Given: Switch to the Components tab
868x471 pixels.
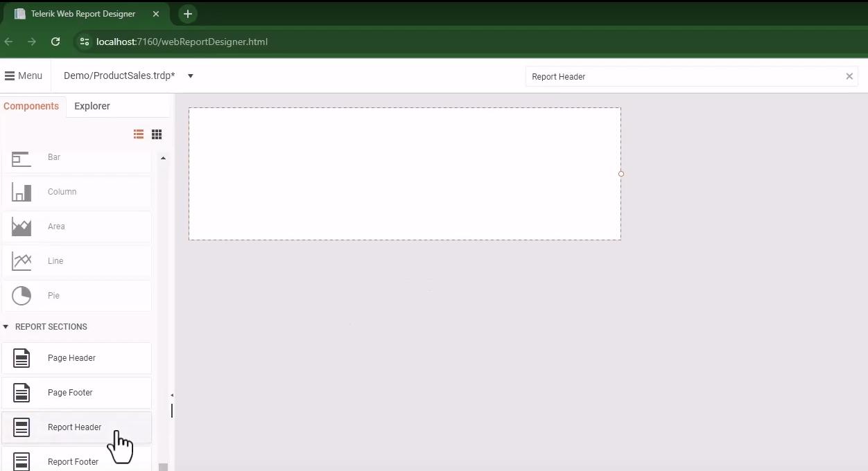Looking at the screenshot, I should [x=31, y=106].
